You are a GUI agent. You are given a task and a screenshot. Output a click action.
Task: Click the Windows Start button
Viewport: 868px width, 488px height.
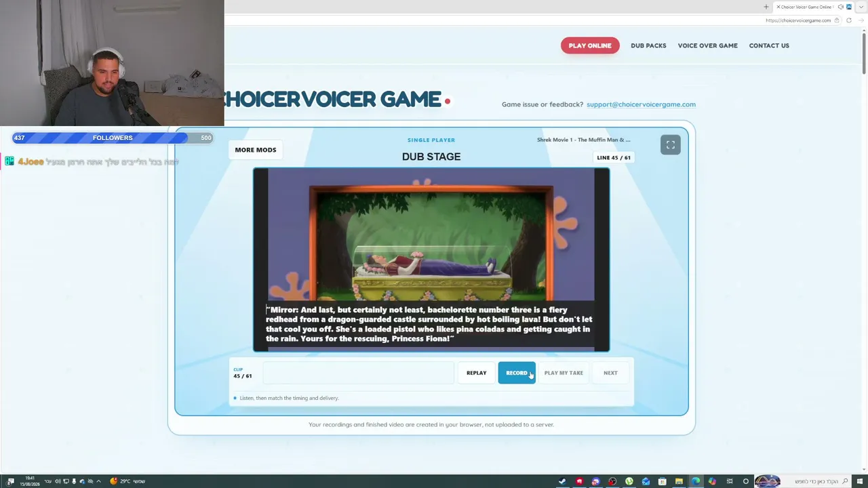point(859,481)
